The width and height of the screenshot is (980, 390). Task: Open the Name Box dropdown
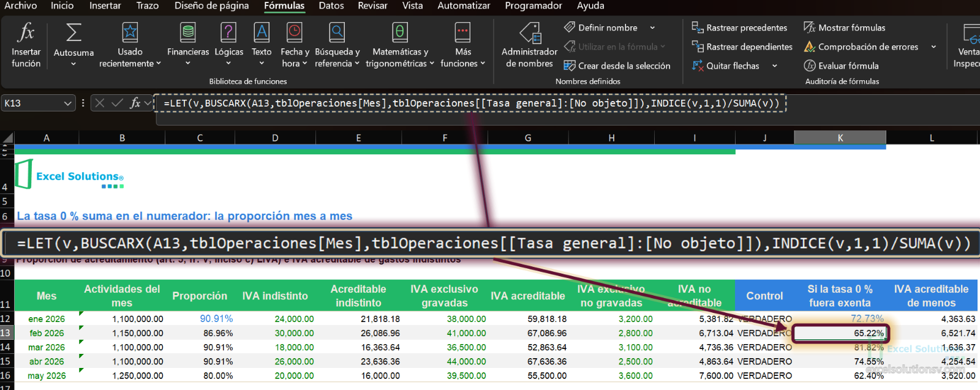68,103
